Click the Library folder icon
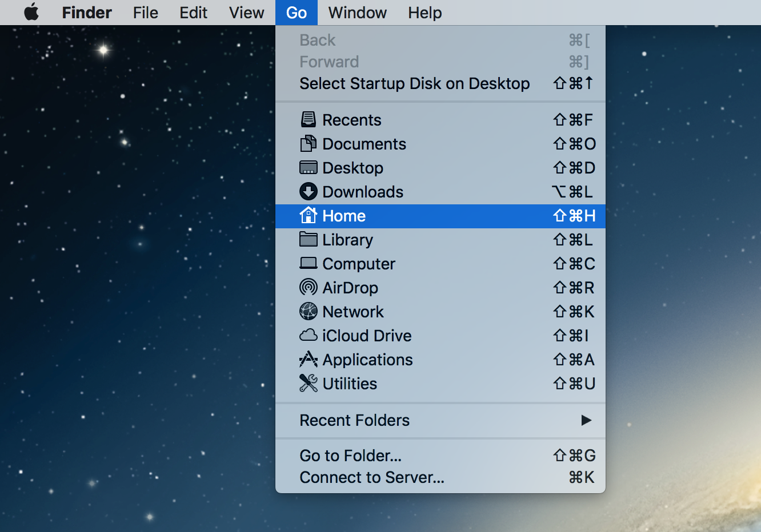 (x=309, y=240)
